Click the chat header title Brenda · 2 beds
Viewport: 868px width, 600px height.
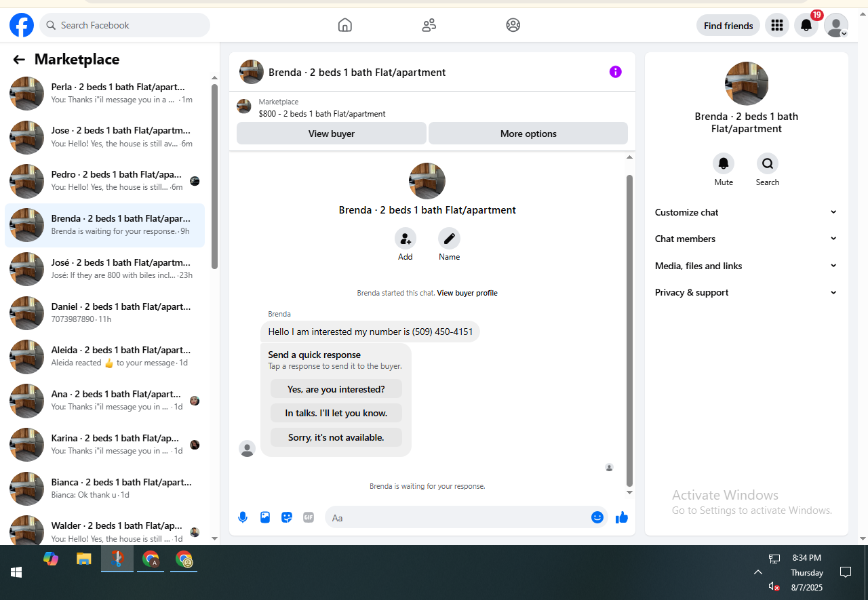tap(357, 73)
